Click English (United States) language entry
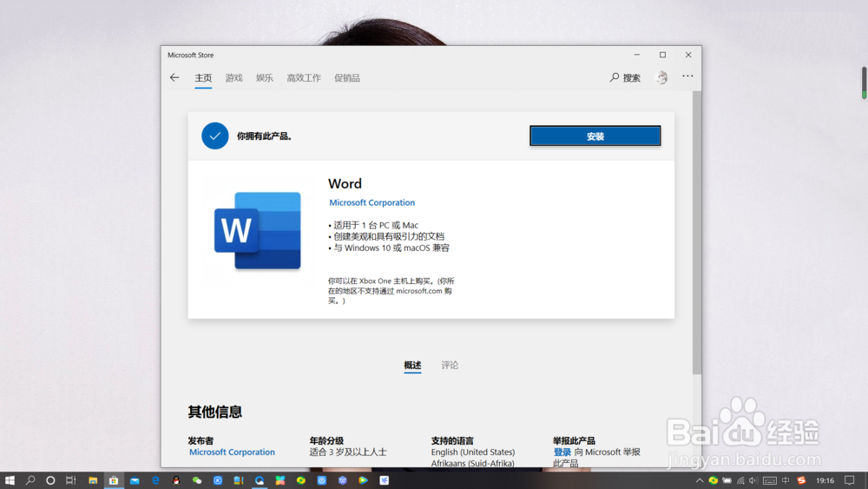The image size is (868, 489). (473, 452)
